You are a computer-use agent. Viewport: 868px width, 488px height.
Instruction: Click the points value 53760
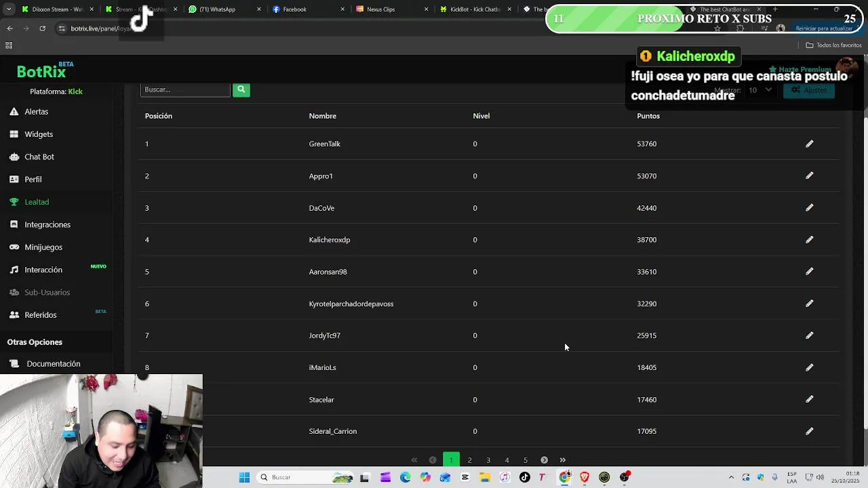coord(647,144)
